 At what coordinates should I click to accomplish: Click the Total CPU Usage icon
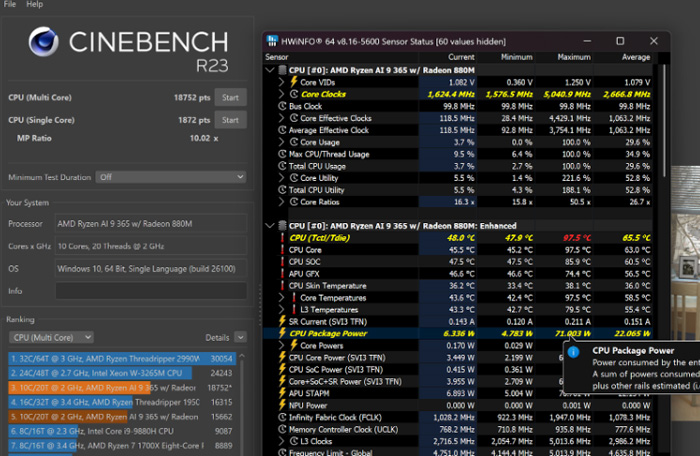pos(282,166)
